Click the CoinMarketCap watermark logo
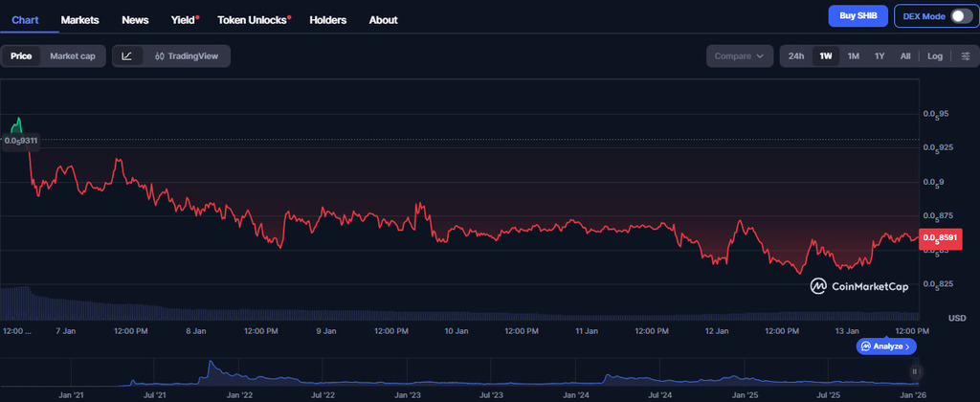The image size is (980, 402). (857, 285)
